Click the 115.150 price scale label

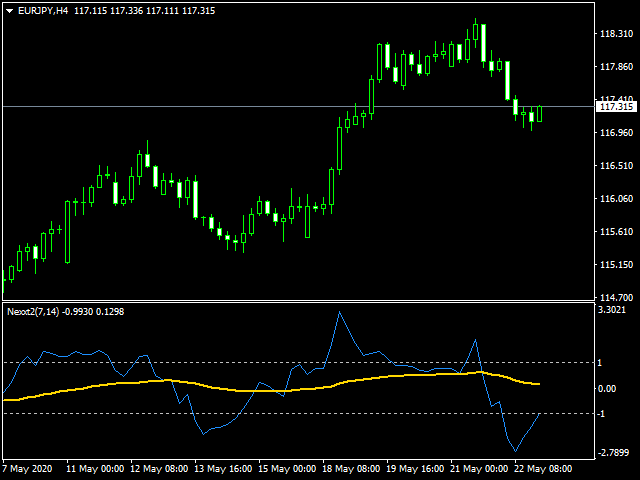tap(616, 265)
